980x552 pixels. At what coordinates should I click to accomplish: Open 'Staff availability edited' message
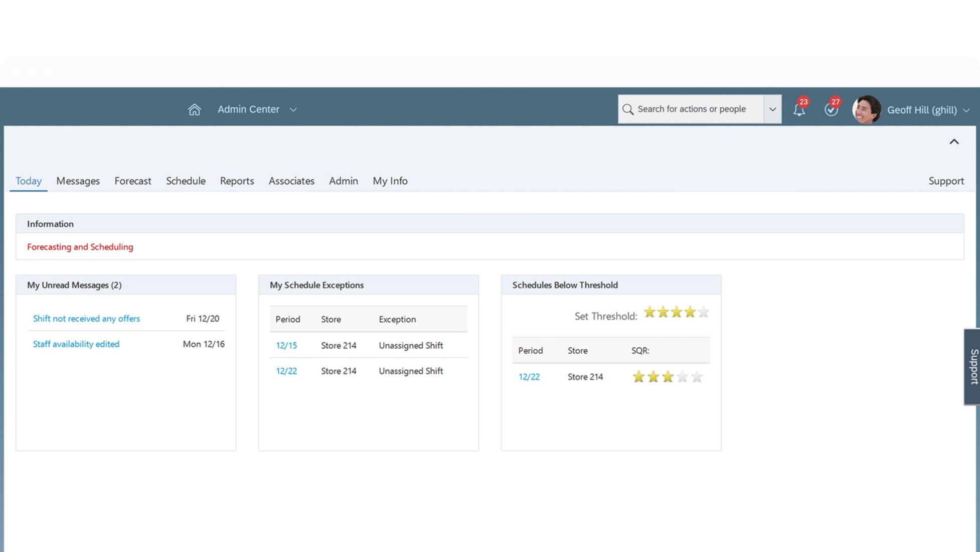pos(76,344)
